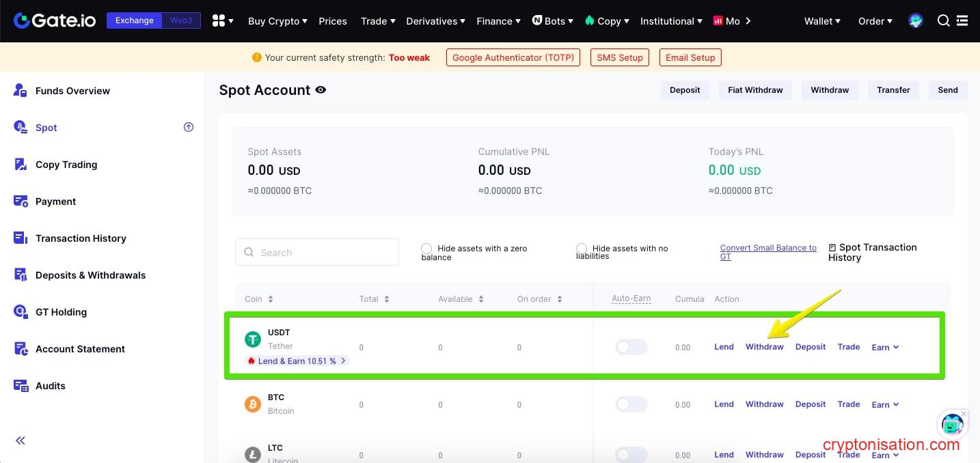
Task: Open Transaction History in the sidebar
Action: tap(81, 238)
